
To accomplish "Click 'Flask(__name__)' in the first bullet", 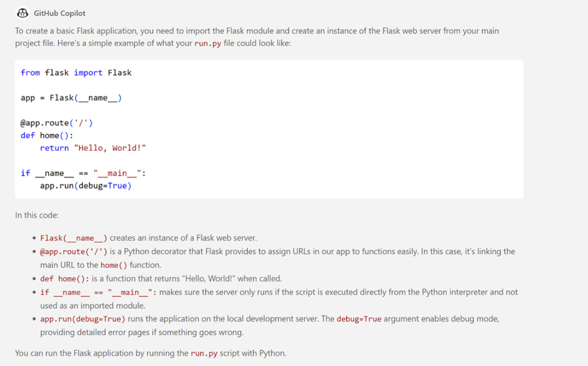I will (74, 238).
